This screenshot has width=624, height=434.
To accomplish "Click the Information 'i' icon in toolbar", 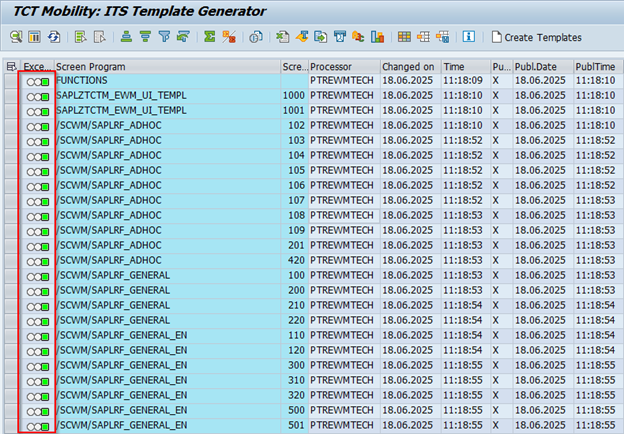I will pos(470,37).
